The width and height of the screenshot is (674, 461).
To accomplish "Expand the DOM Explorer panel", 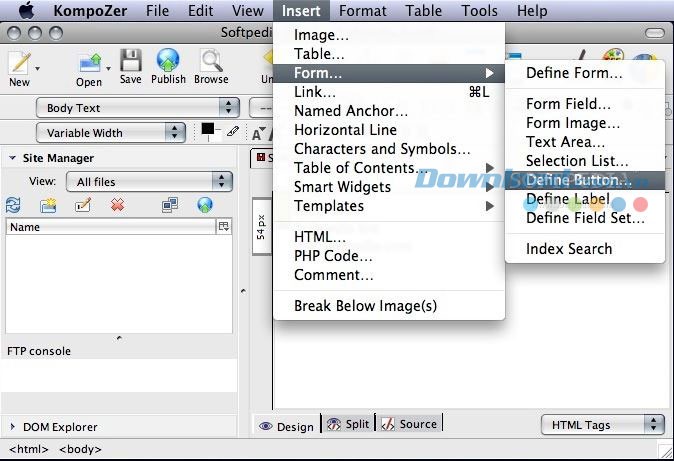I will pyautogui.click(x=13, y=427).
